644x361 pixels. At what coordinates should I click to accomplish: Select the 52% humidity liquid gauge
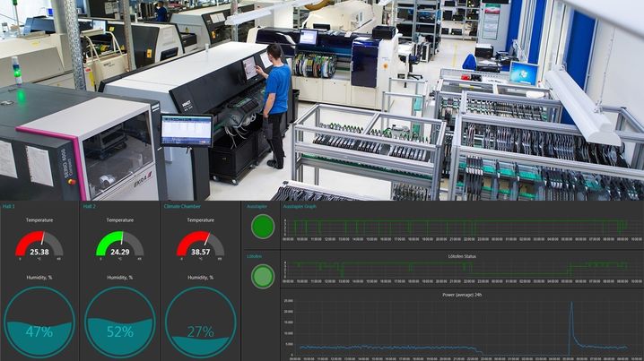(119, 322)
